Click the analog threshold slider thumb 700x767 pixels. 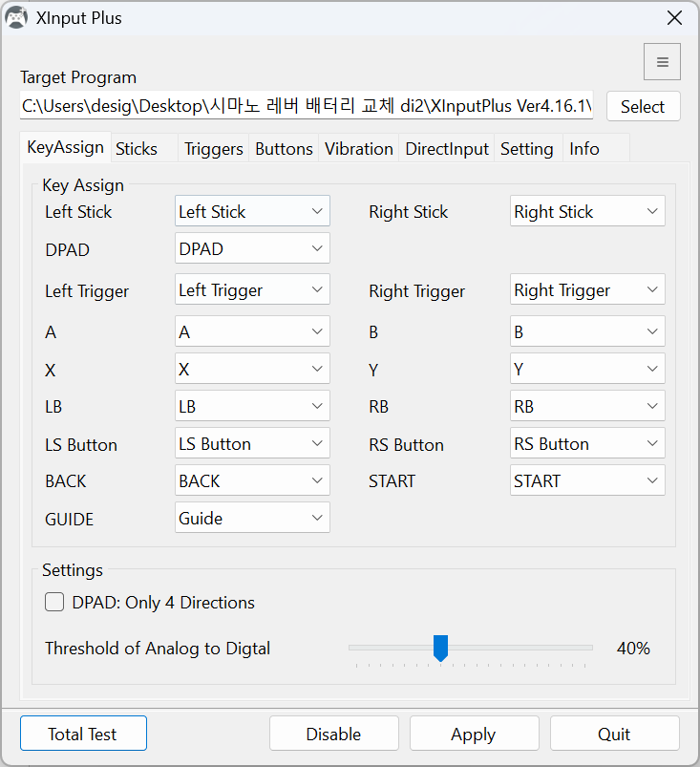(441, 649)
